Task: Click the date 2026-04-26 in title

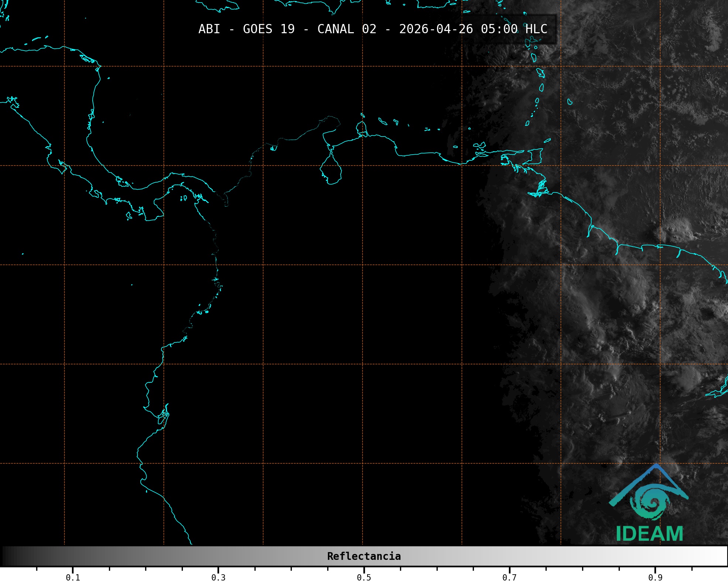Action: click(x=436, y=29)
